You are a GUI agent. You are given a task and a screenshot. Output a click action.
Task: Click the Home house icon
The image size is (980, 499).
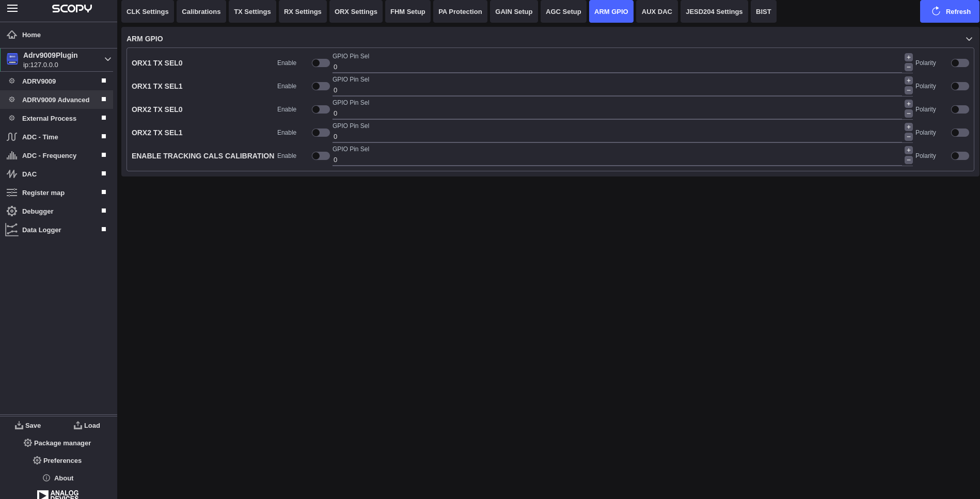[x=12, y=35]
